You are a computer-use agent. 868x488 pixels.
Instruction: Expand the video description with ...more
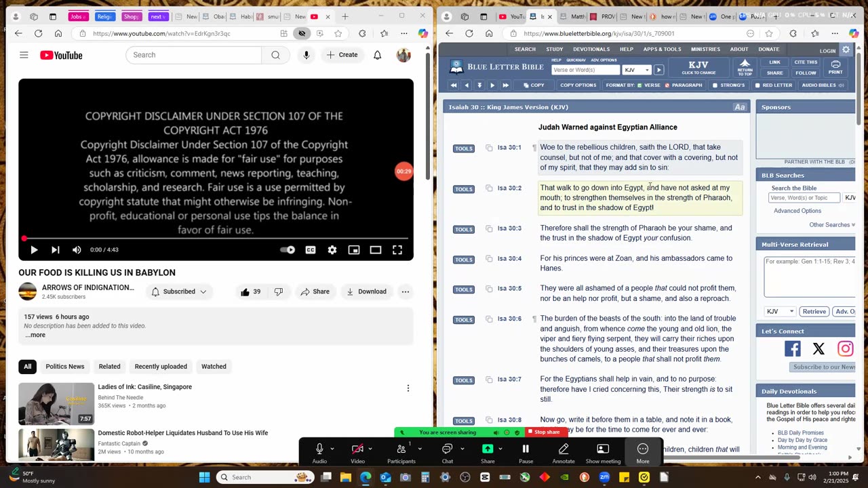click(x=35, y=335)
